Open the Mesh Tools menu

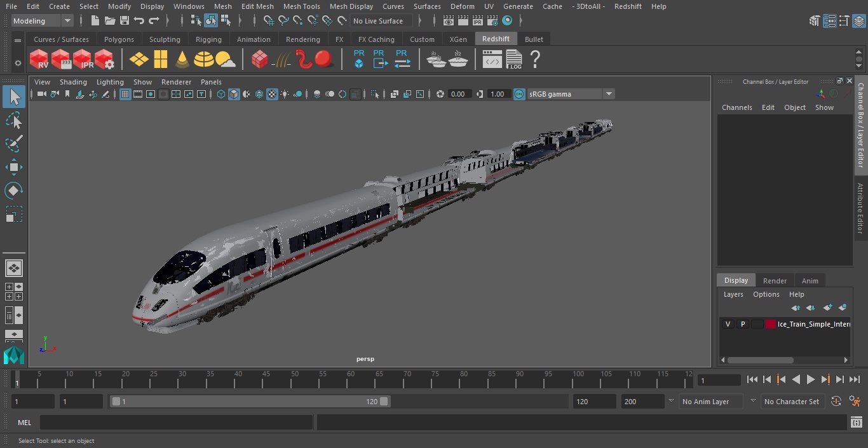(301, 6)
